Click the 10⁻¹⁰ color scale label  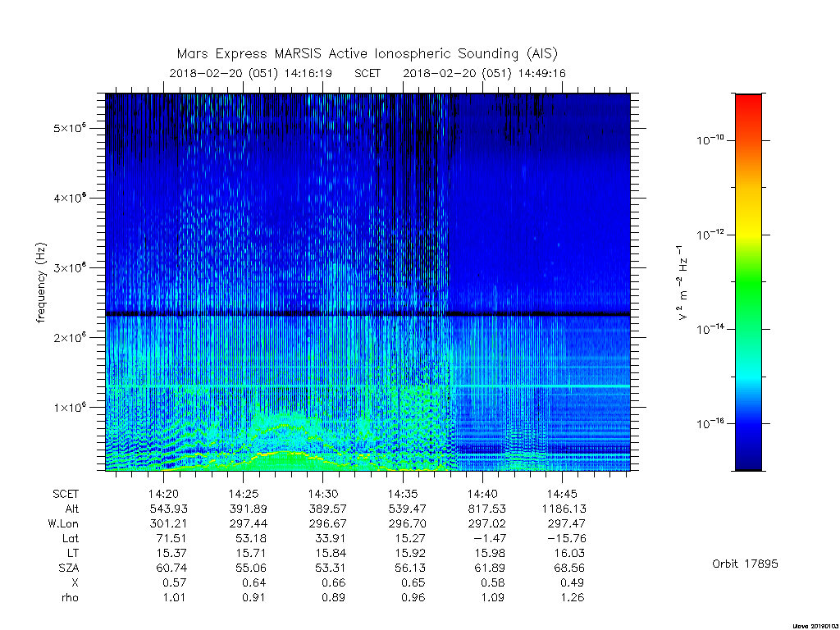pos(710,140)
